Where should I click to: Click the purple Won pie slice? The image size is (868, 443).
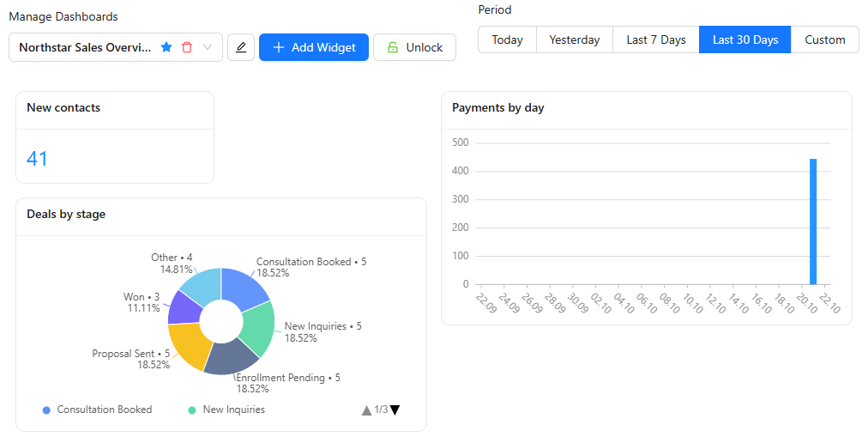(x=184, y=306)
